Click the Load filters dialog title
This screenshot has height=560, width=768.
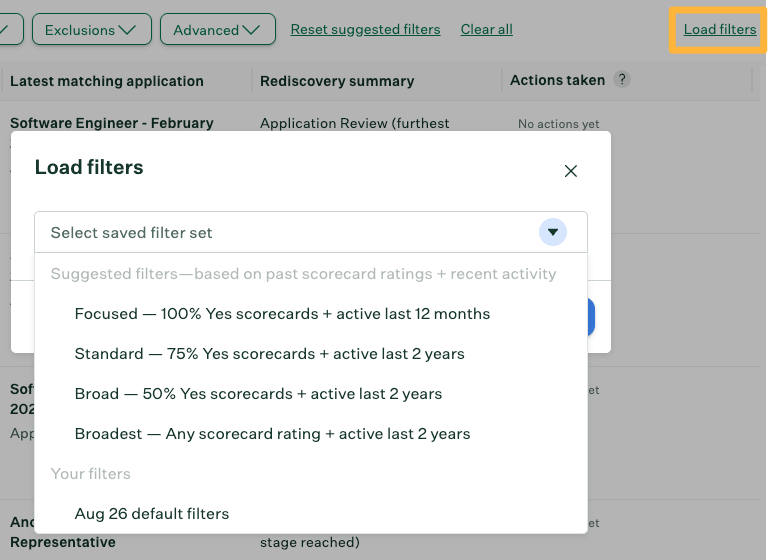(x=89, y=167)
